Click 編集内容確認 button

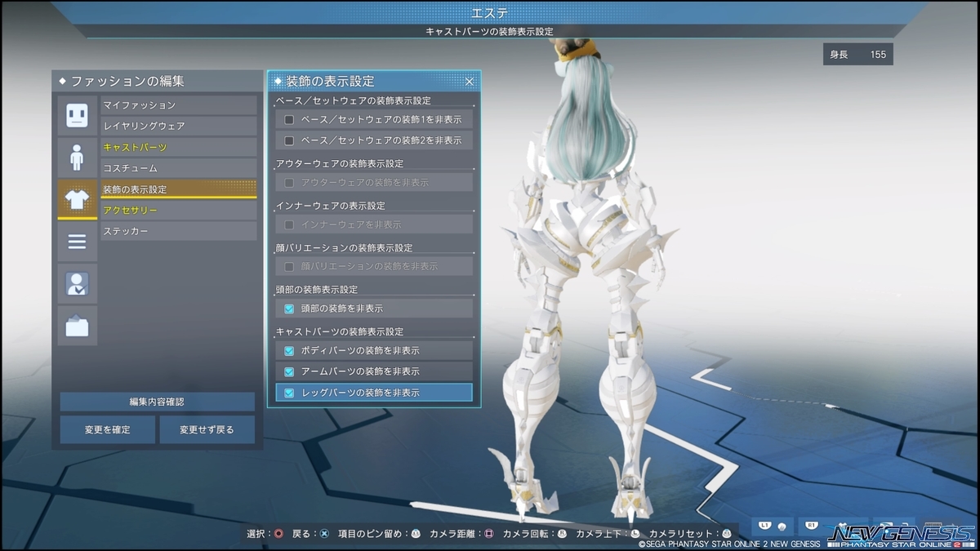point(157,402)
